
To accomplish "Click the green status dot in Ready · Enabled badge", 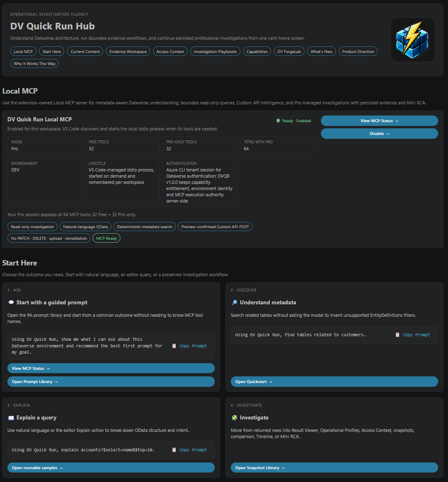I will click(278, 121).
